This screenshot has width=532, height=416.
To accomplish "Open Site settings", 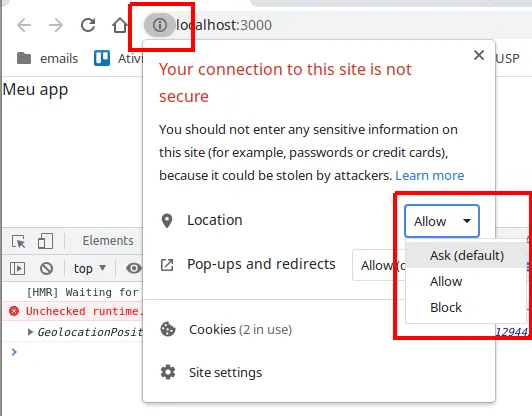I will [x=226, y=373].
